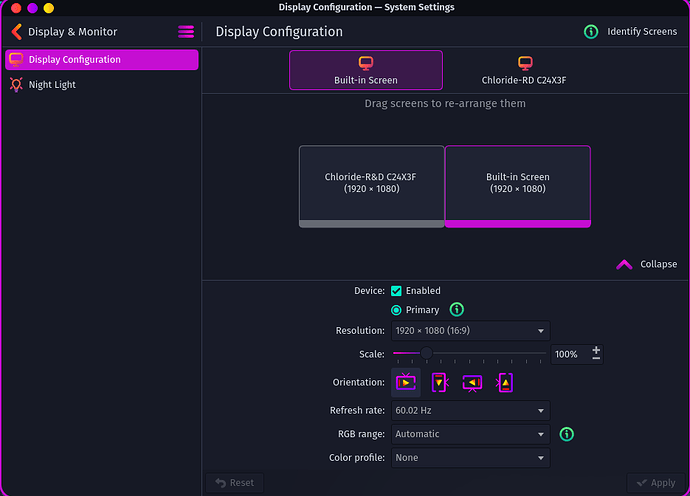Screen dimensions: 690x496
Task: Click info icon next to Primary
Action: tap(457, 310)
